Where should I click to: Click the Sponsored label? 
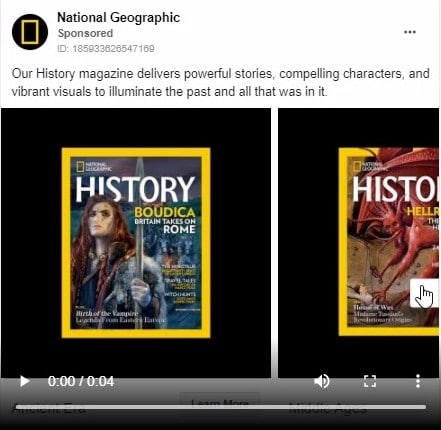tap(85, 33)
